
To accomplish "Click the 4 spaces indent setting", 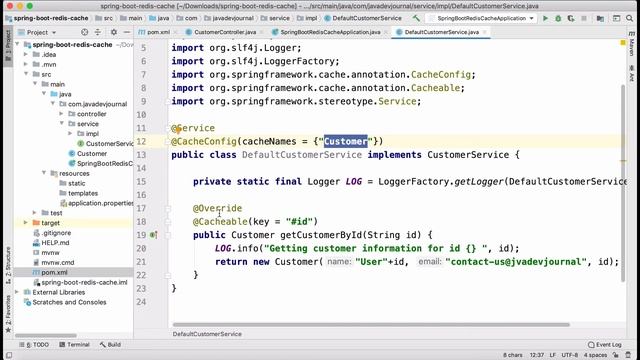I will pos(595,355).
